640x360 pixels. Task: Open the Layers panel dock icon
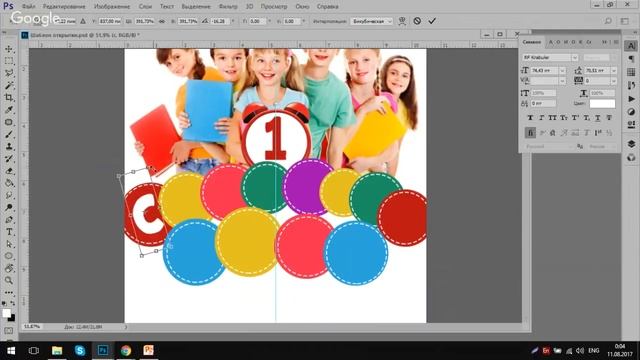pyautogui.click(x=631, y=144)
